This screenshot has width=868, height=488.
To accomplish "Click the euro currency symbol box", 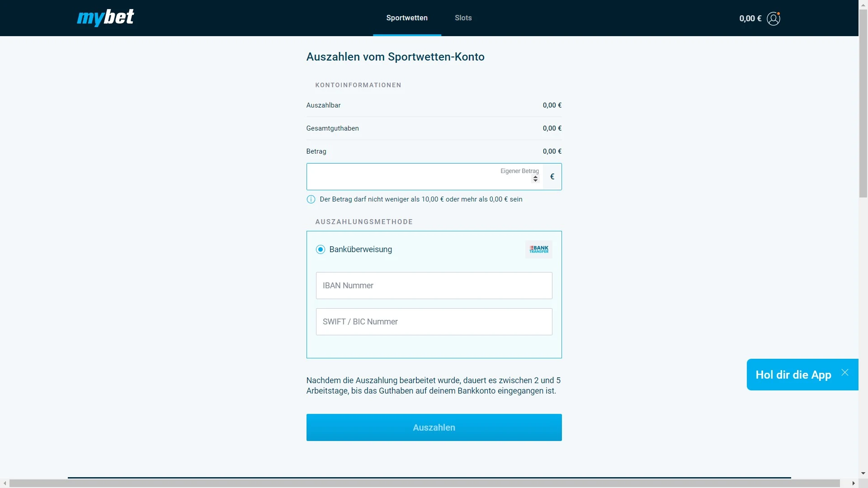I will coord(552,177).
